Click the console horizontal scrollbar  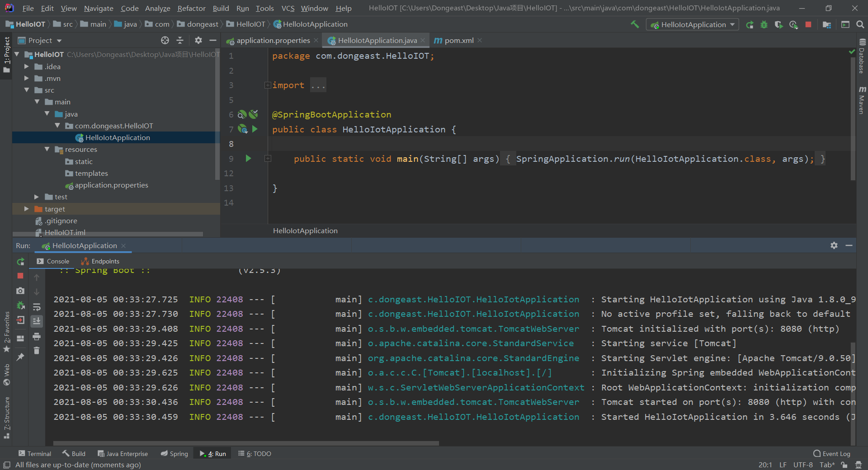tap(246, 443)
